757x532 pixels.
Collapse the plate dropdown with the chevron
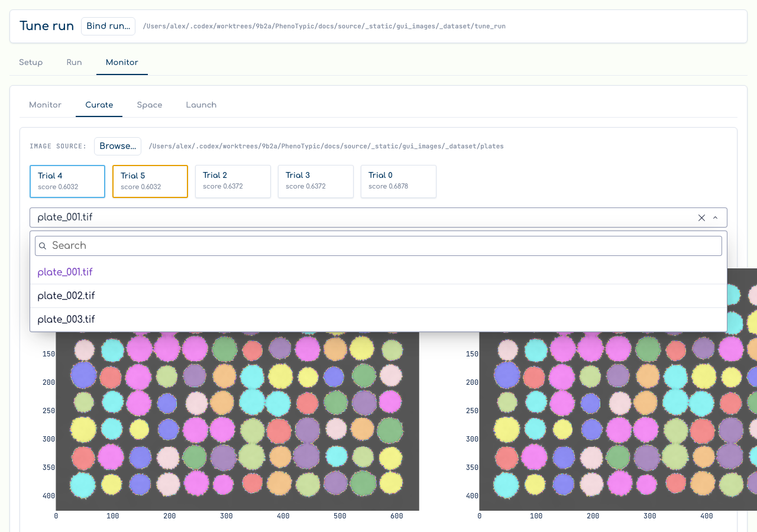715,218
